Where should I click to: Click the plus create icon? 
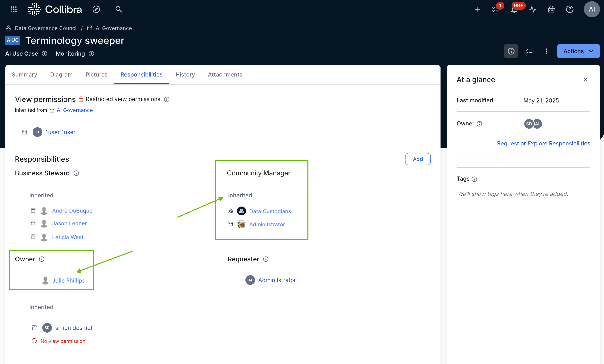(x=477, y=9)
